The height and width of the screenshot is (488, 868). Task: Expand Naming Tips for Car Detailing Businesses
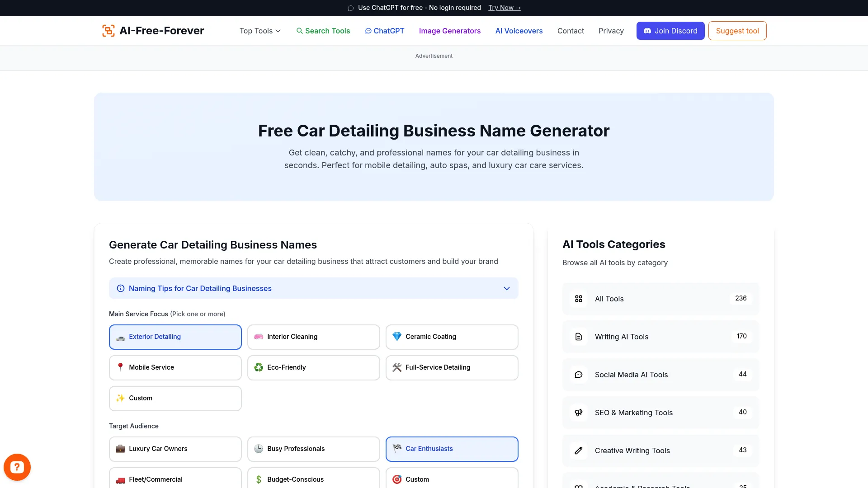[313, 288]
